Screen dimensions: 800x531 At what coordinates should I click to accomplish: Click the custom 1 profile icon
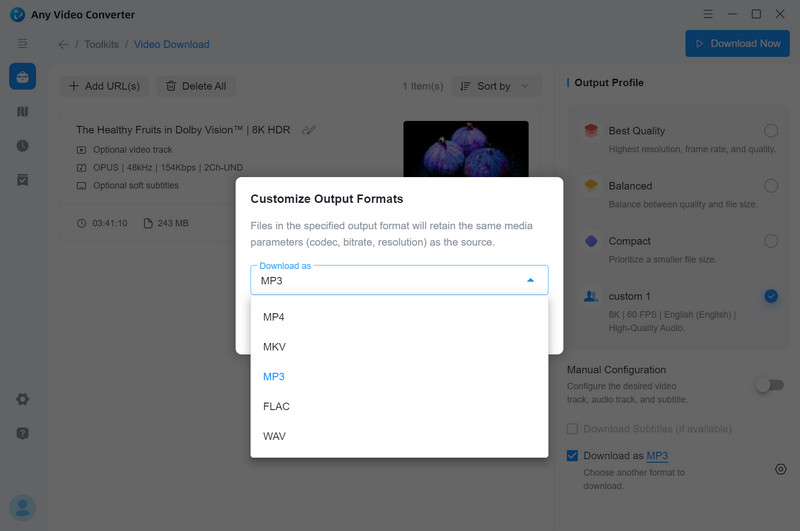[x=591, y=296]
